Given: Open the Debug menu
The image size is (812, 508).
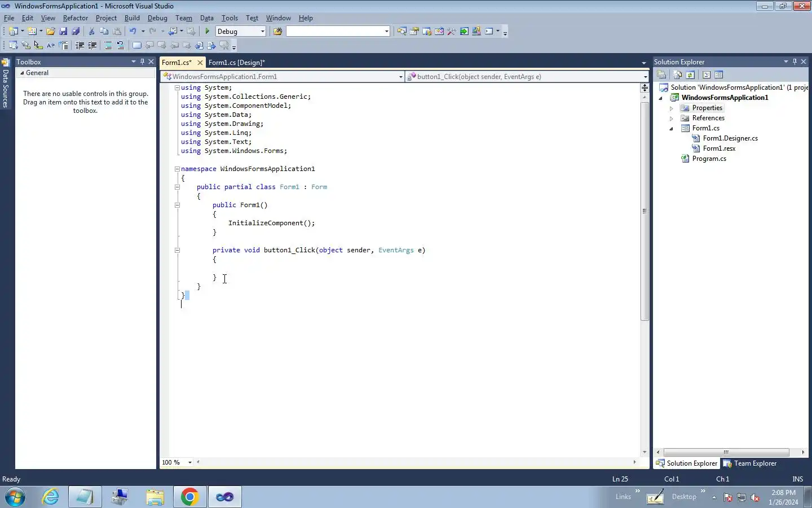Looking at the screenshot, I should (157, 18).
